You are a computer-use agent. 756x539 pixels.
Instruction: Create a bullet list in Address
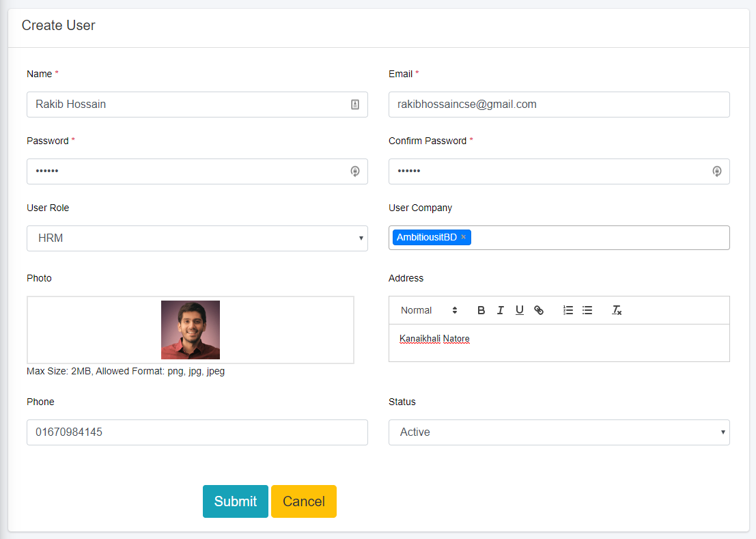(587, 310)
